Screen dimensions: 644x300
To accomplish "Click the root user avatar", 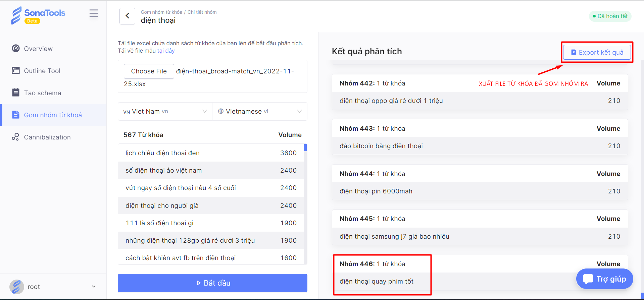I will pos(17,287).
